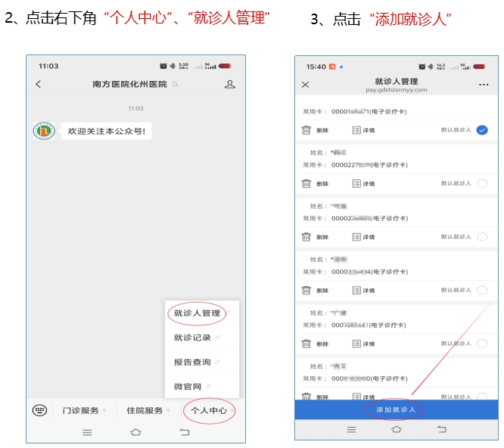Tap the hospital account avatar
Viewport: 504px width, 448px height.
coord(44,131)
